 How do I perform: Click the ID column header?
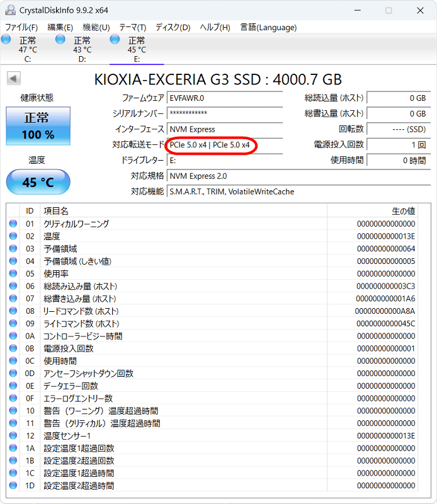(x=30, y=211)
